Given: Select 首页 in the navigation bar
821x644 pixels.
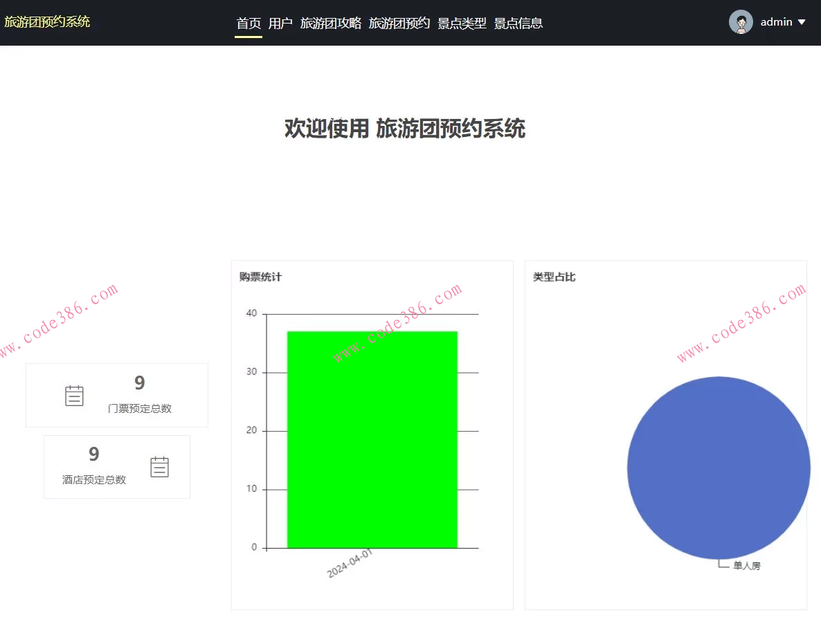Looking at the screenshot, I should click(248, 22).
